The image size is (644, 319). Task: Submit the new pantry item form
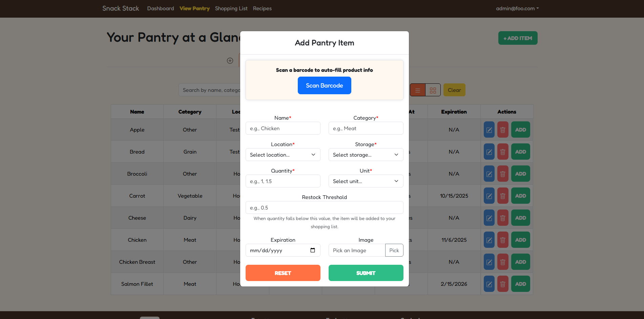click(x=366, y=273)
